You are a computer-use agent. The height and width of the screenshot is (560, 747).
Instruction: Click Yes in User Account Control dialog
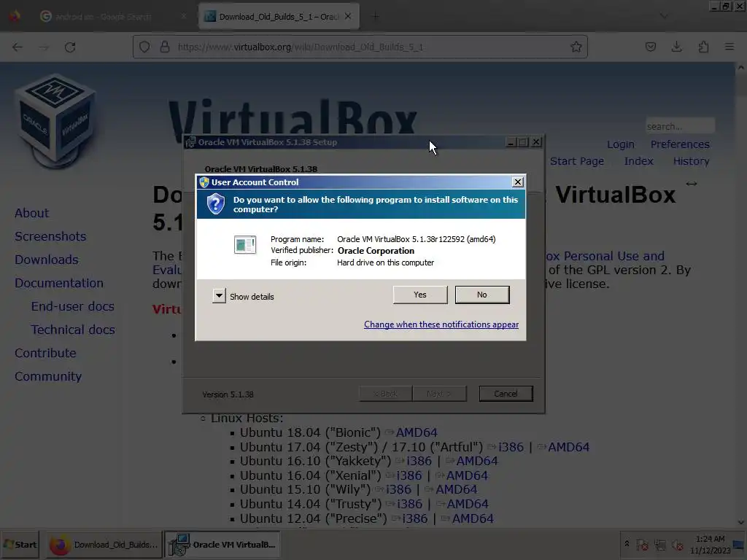[x=420, y=295]
